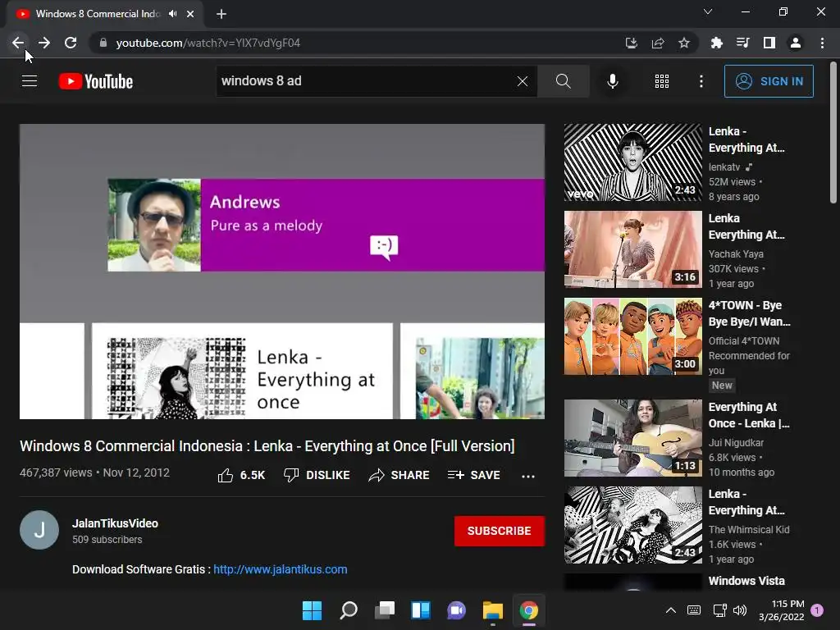Like the video with thumbs up
Screen dimensions: 840x630
coord(241,475)
